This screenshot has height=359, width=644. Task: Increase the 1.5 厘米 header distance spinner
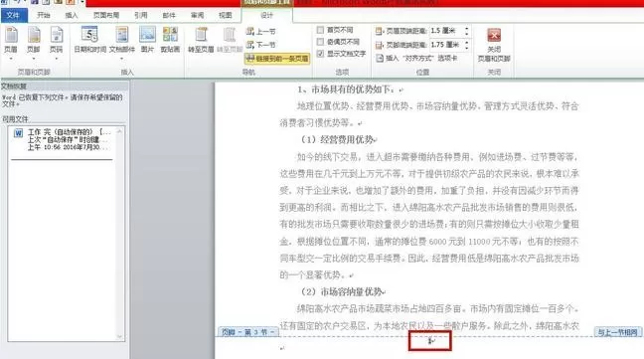click(x=466, y=28)
